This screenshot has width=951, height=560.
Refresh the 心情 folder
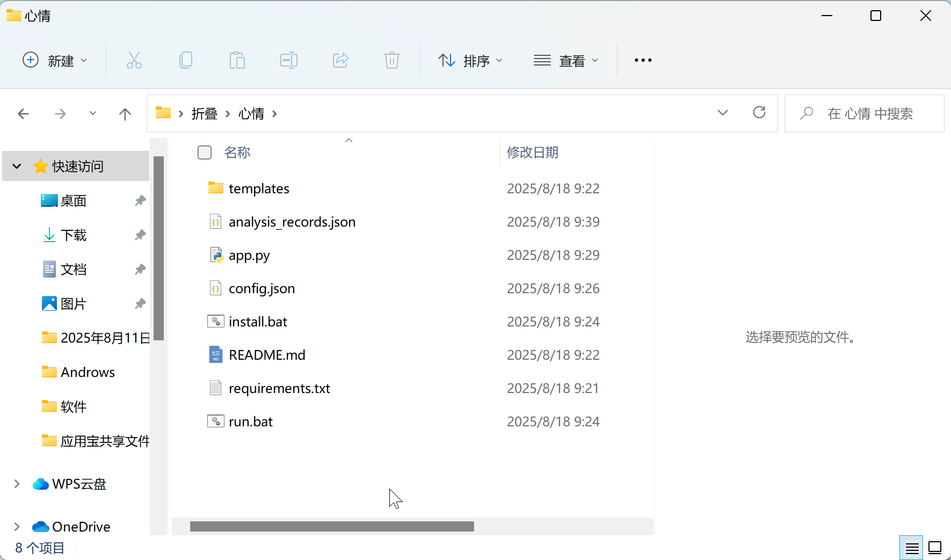click(759, 113)
